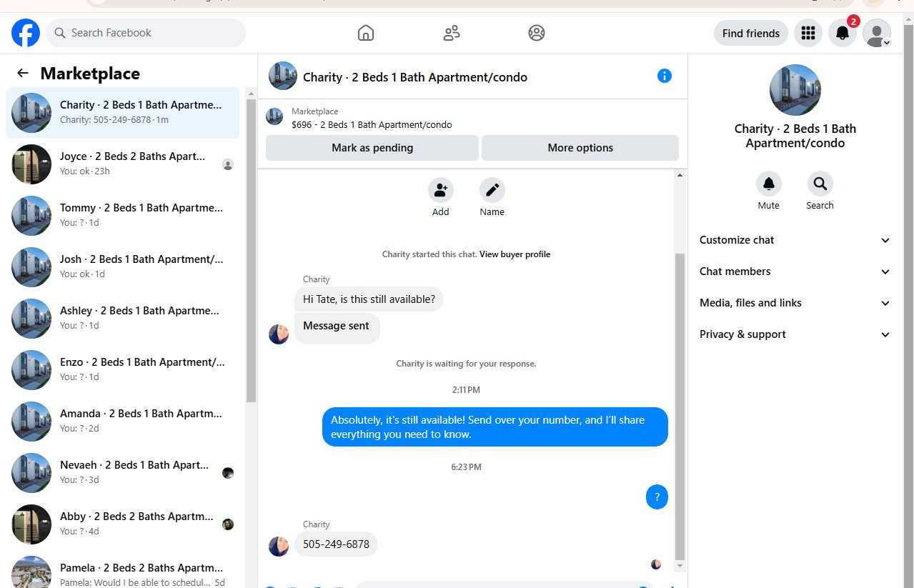Expand Customize chat section
The height and width of the screenshot is (588, 914).
click(795, 240)
